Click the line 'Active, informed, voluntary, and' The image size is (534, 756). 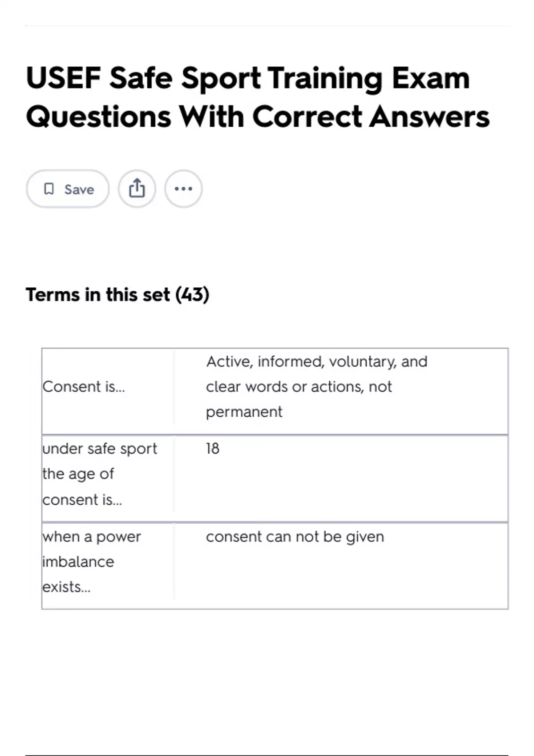coord(316,362)
